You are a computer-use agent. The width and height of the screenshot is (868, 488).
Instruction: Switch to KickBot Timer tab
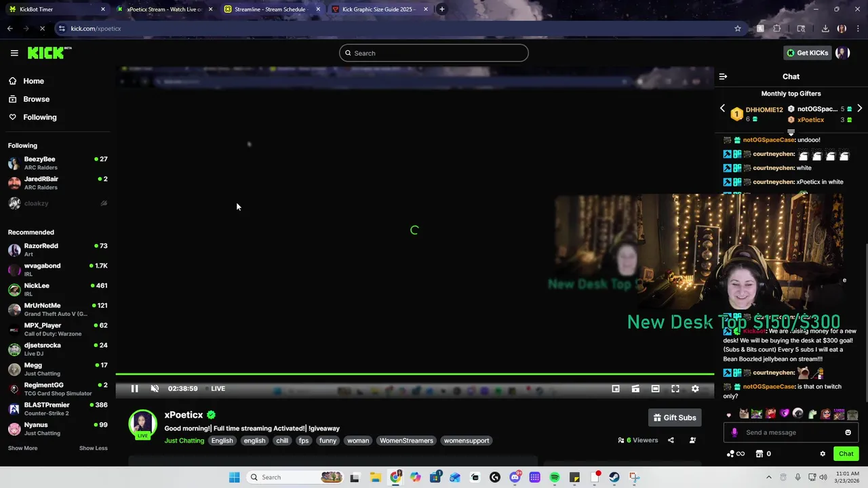click(x=58, y=9)
